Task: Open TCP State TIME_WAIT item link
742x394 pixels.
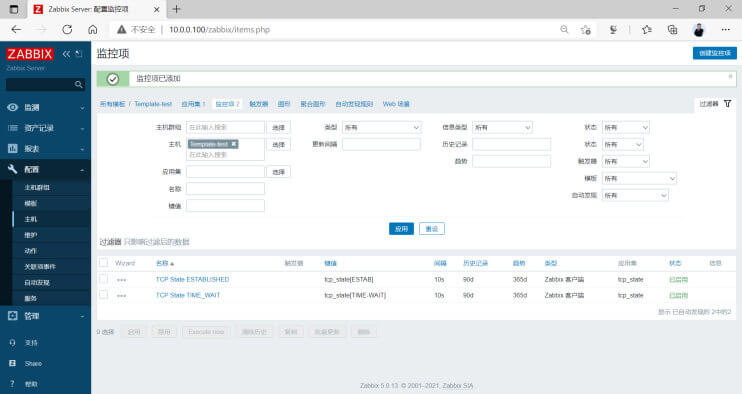Action: tap(188, 295)
